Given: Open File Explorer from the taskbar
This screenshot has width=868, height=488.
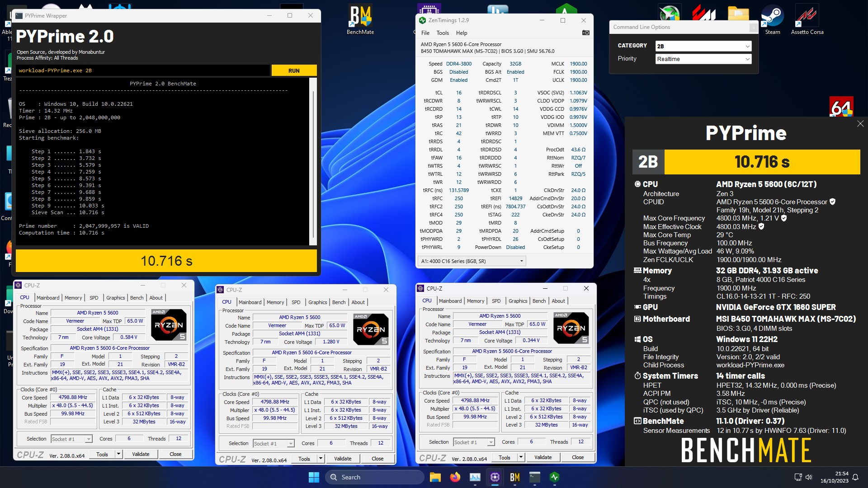Looking at the screenshot, I should pyautogui.click(x=435, y=477).
